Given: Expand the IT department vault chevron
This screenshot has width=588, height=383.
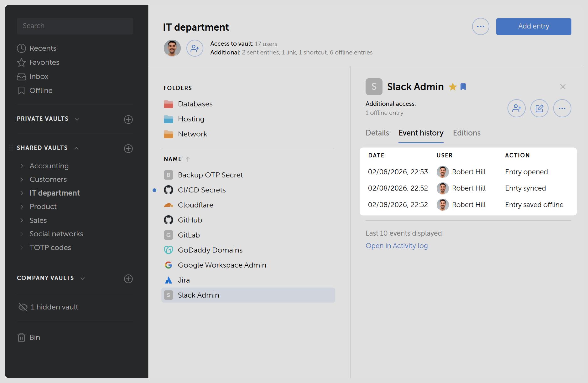Looking at the screenshot, I should (22, 193).
